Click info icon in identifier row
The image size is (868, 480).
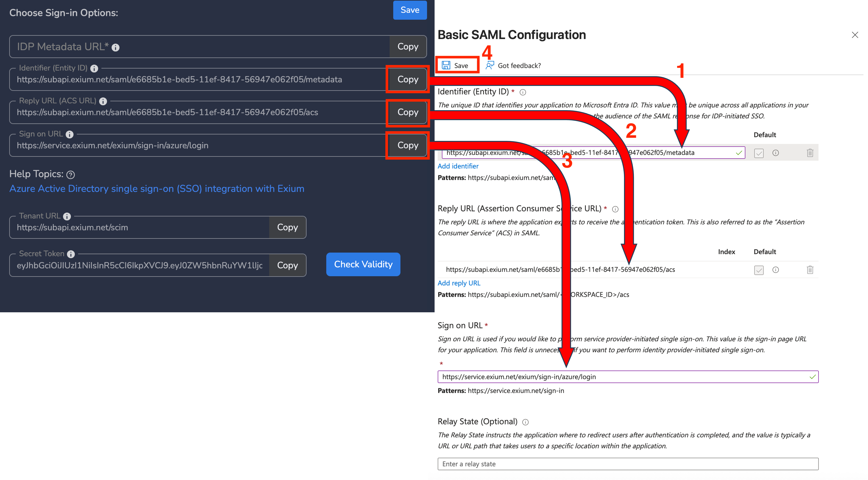tap(775, 153)
